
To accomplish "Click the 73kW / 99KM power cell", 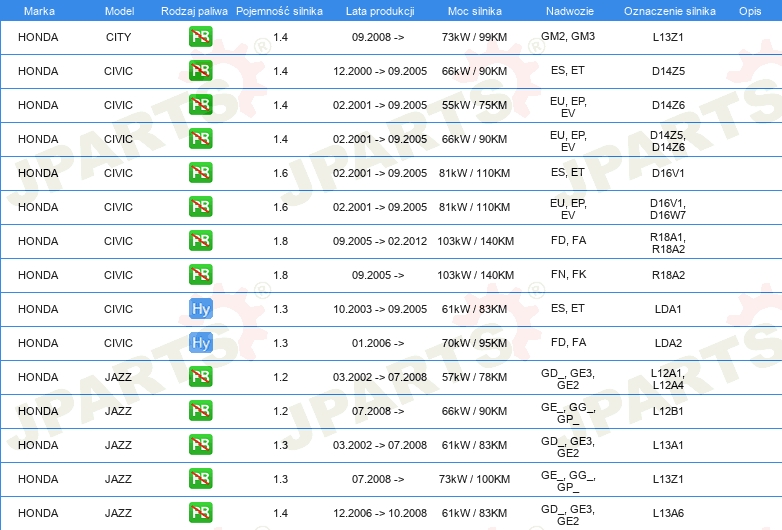I will (x=474, y=37).
